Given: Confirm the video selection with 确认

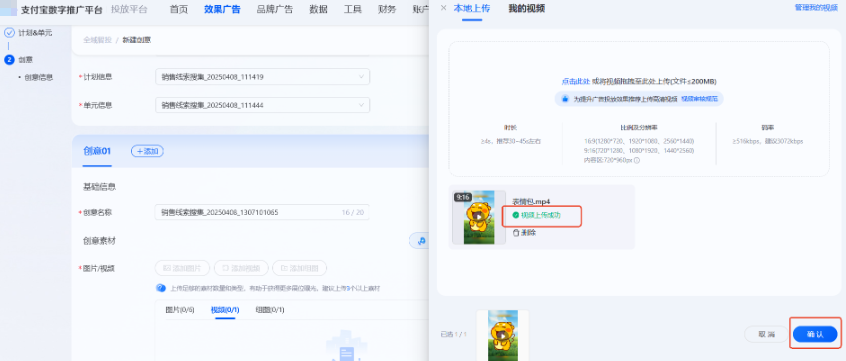Looking at the screenshot, I should 815,334.
